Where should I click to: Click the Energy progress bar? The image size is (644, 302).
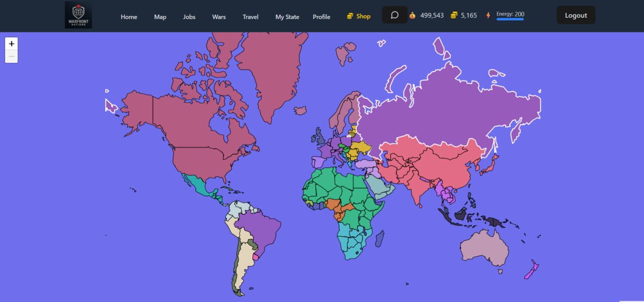[510, 21]
